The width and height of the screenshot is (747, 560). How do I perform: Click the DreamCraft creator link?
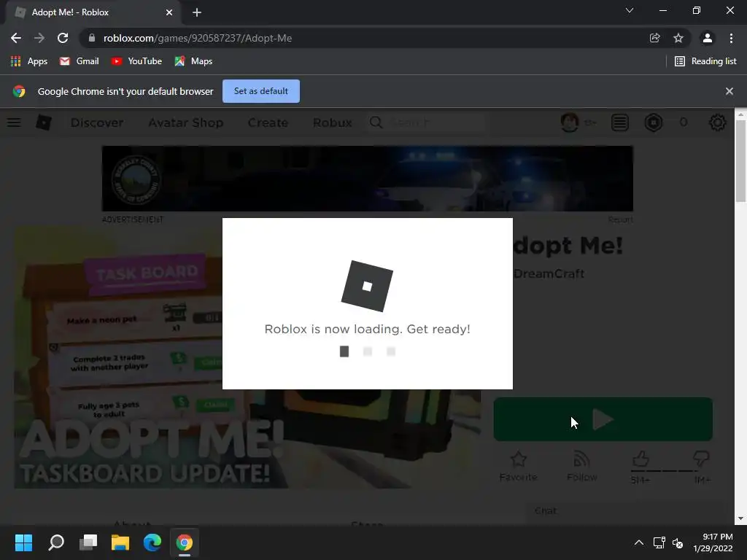(549, 274)
